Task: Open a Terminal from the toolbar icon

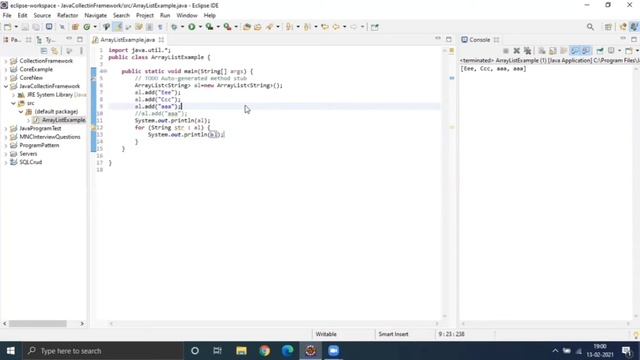Action: click(49, 27)
